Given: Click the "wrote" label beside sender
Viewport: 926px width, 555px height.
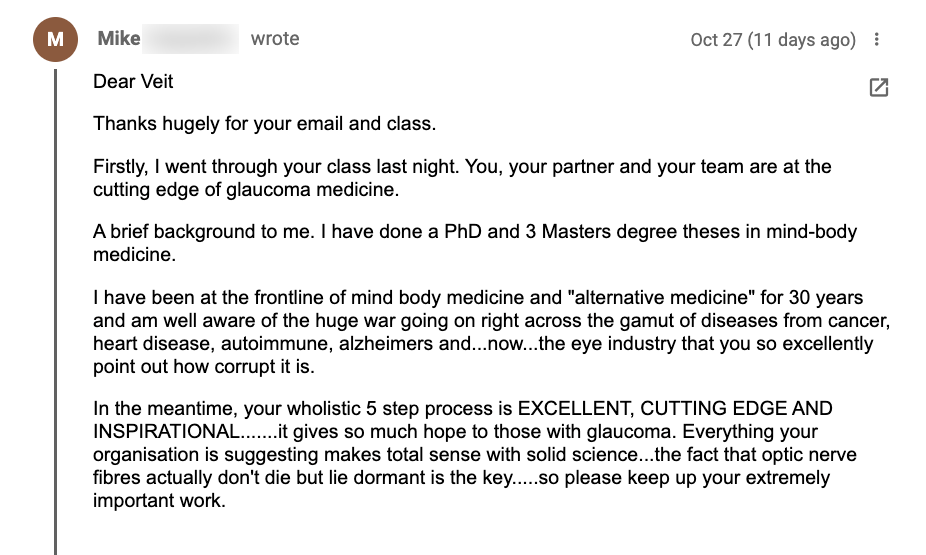Looking at the screenshot, I should click(275, 39).
